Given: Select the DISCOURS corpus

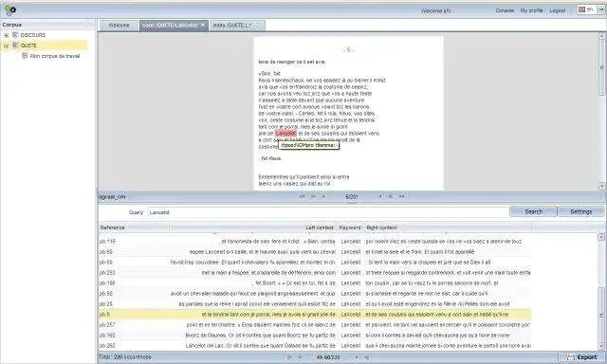Looking at the screenshot, I should 33,35.
